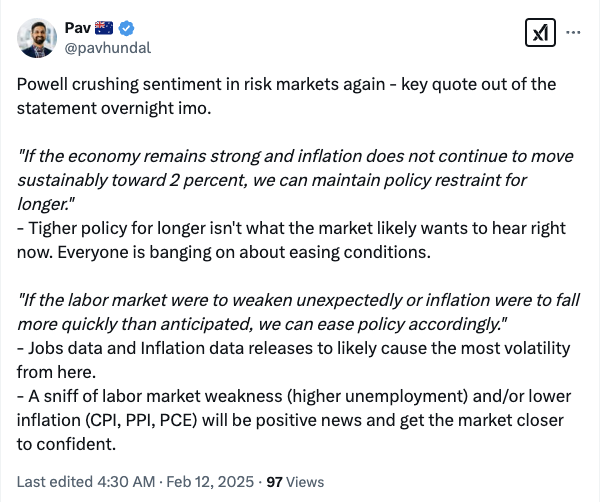View edit history via Last edited
This screenshot has height=502, width=600.
[52, 481]
